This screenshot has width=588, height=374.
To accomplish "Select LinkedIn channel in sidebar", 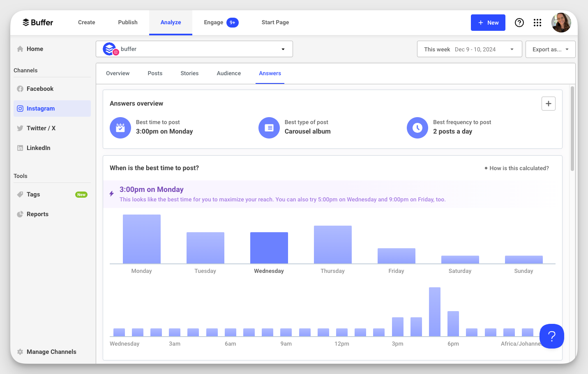I will [x=38, y=148].
